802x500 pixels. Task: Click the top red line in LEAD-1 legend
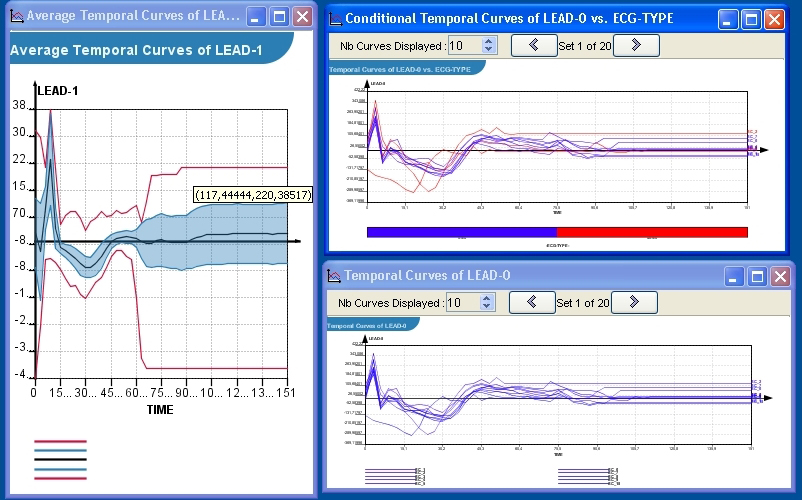tap(60, 441)
